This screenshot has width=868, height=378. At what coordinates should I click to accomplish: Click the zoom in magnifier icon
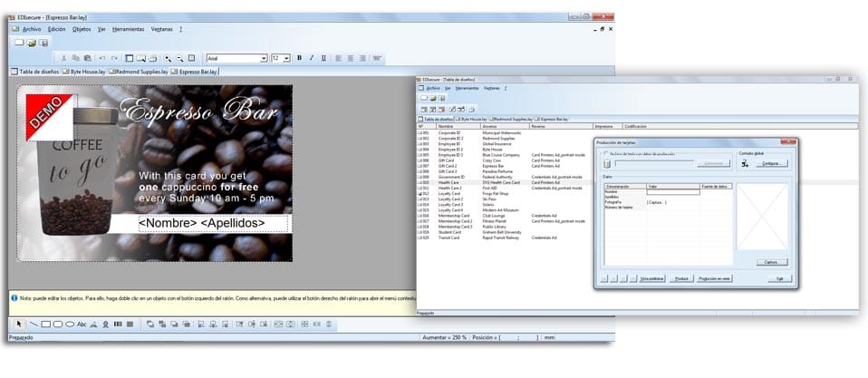169,58
